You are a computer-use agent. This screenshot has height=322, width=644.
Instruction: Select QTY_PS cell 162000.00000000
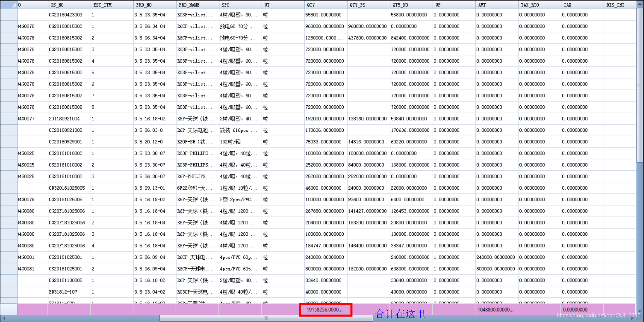pos(368,269)
